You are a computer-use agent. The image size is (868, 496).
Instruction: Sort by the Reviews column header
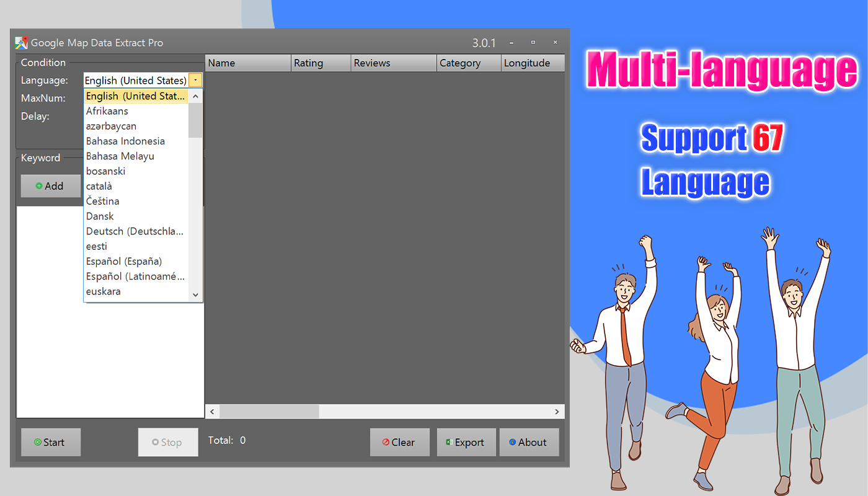394,63
